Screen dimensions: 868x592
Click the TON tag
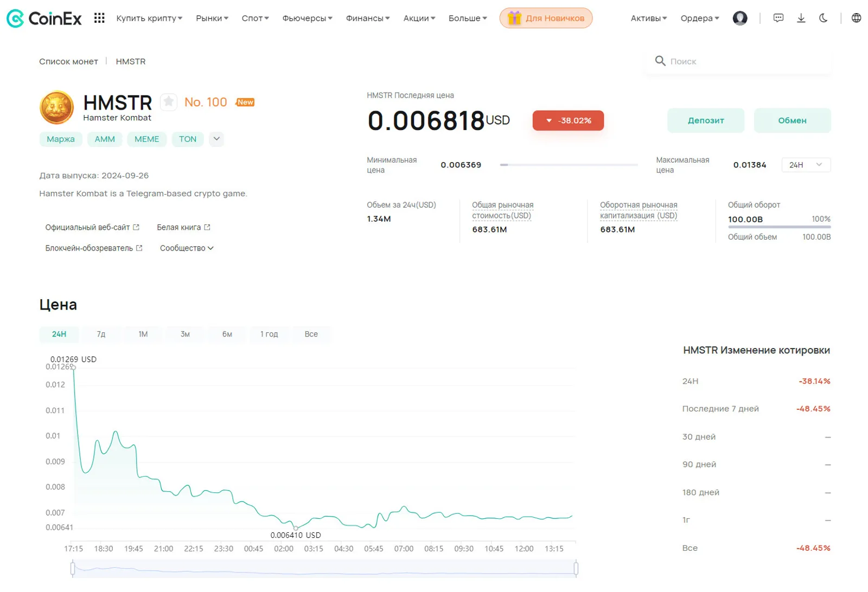tap(188, 139)
